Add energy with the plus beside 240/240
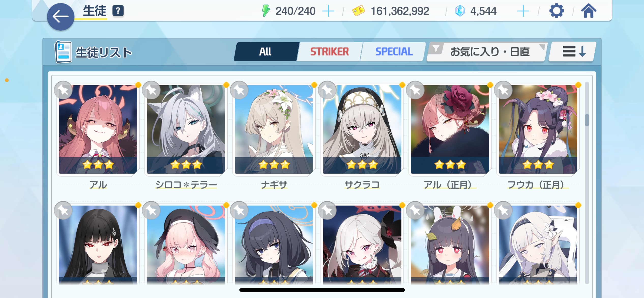The image size is (644, 298). [x=328, y=11]
